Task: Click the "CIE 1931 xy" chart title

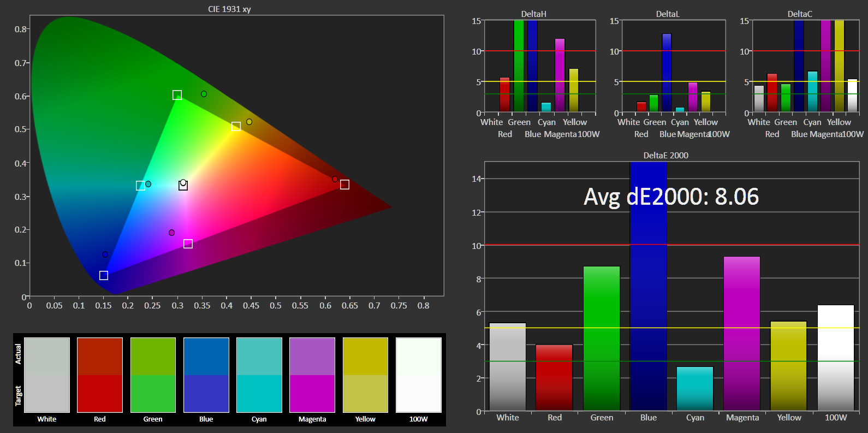Action: coord(229,9)
